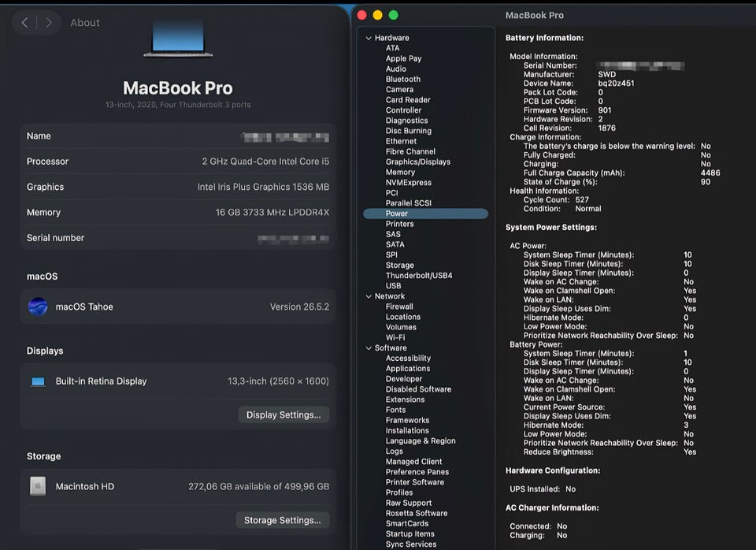
Task: Select Startup Items in the sidebar
Action: pos(409,534)
